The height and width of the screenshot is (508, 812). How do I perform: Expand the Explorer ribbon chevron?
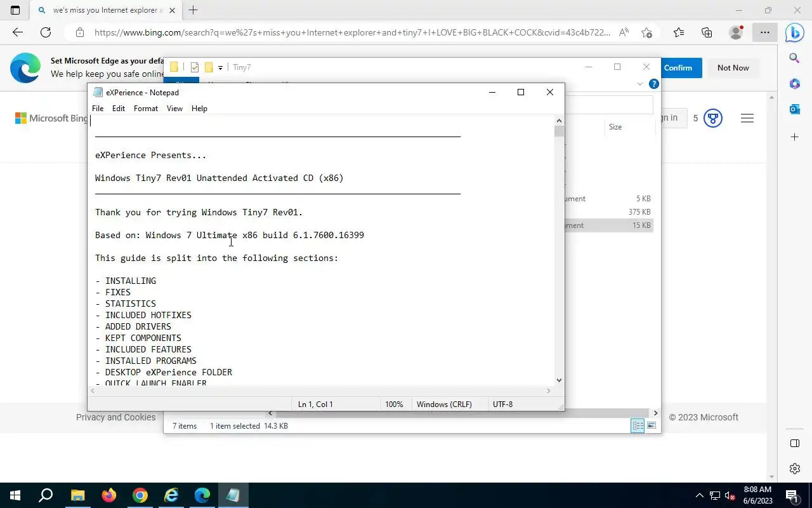639,84
